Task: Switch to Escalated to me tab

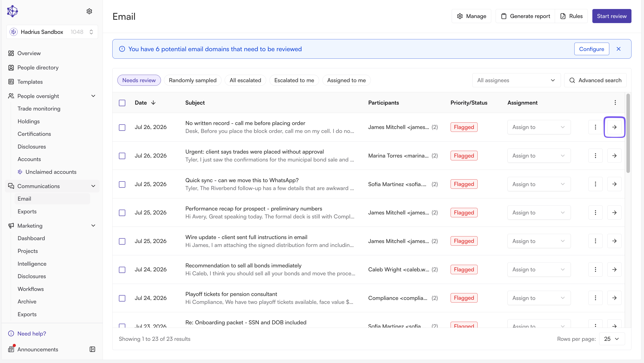Action: 294,80
